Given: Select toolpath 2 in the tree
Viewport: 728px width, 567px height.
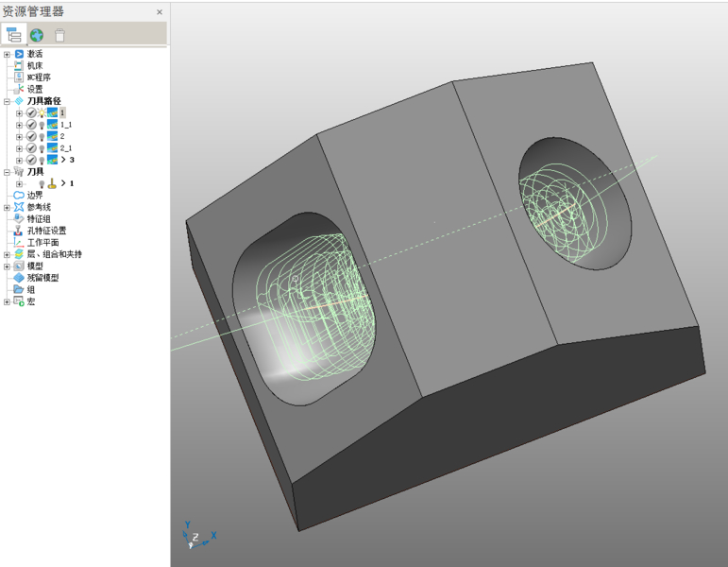Looking at the screenshot, I should [x=62, y=136].
